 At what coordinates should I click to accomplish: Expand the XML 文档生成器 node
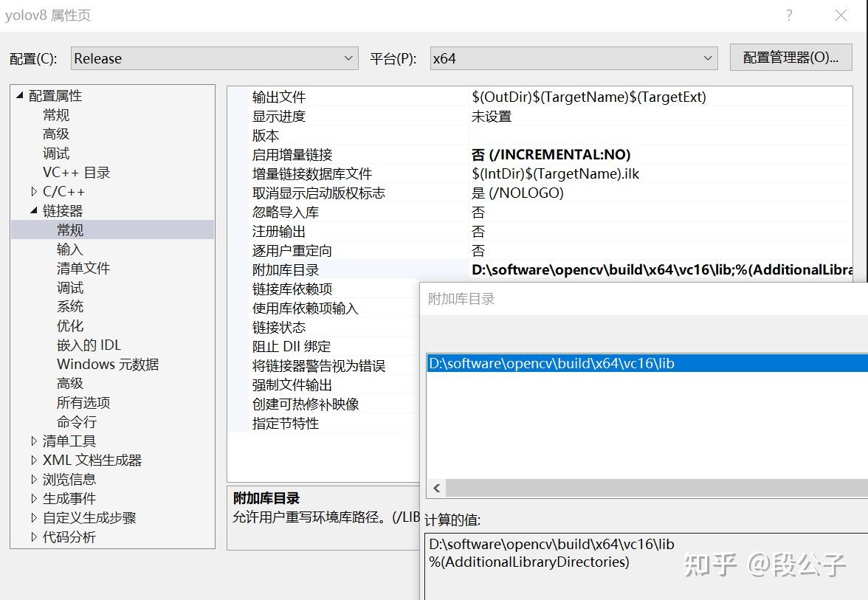[34, 459]
